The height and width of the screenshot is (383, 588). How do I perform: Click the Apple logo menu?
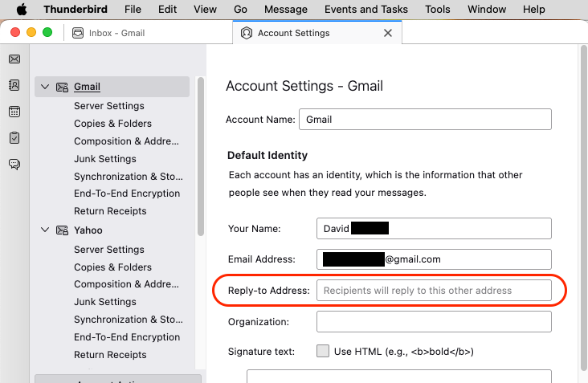22,9
